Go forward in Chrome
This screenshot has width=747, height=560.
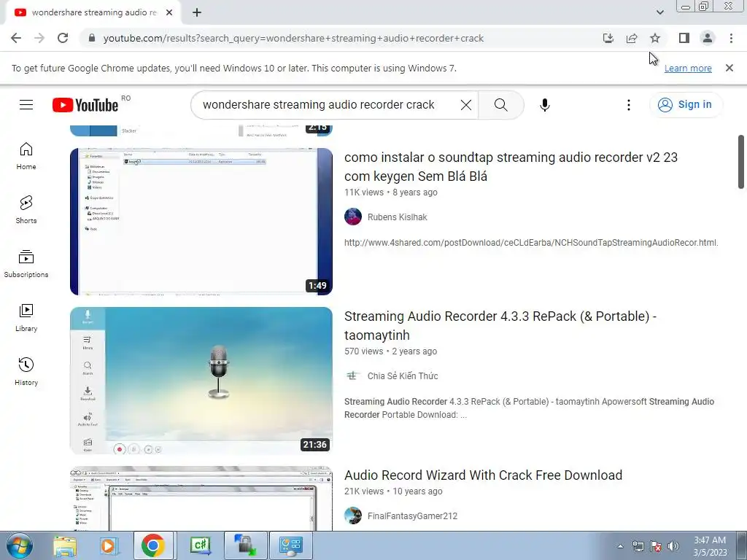39,38
